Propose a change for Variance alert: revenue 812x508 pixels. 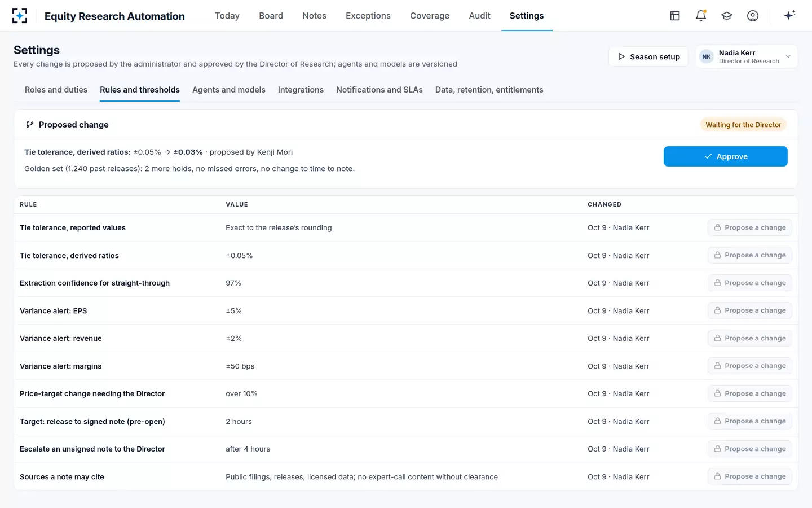click(x=750, y=338)
